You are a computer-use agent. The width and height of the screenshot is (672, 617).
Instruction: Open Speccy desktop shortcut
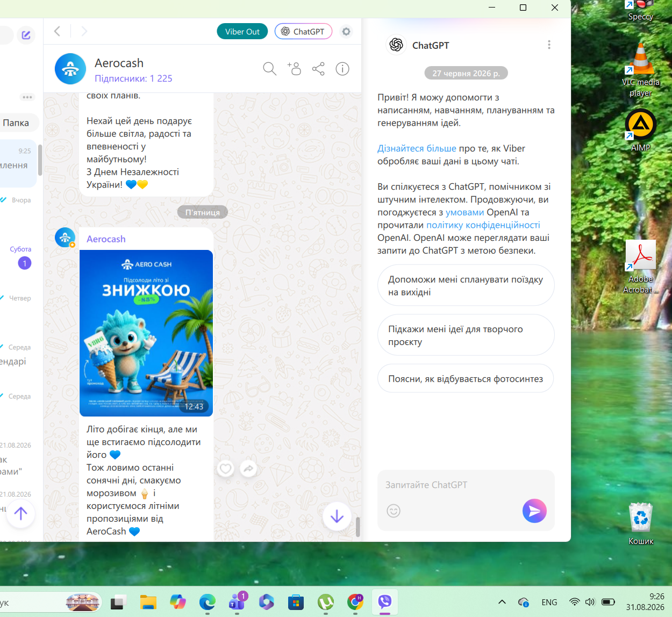640,11
